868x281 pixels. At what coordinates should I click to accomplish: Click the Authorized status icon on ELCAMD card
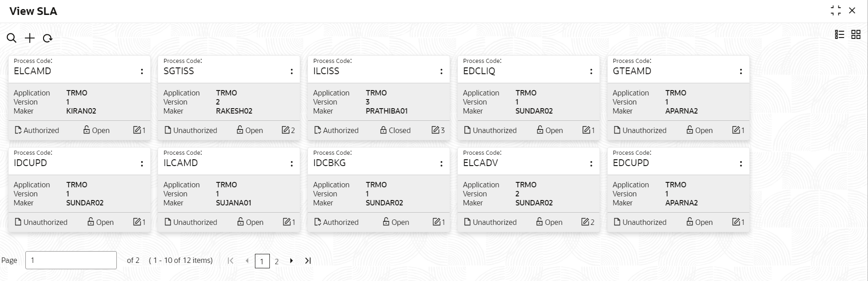click(x=17, y=130)
